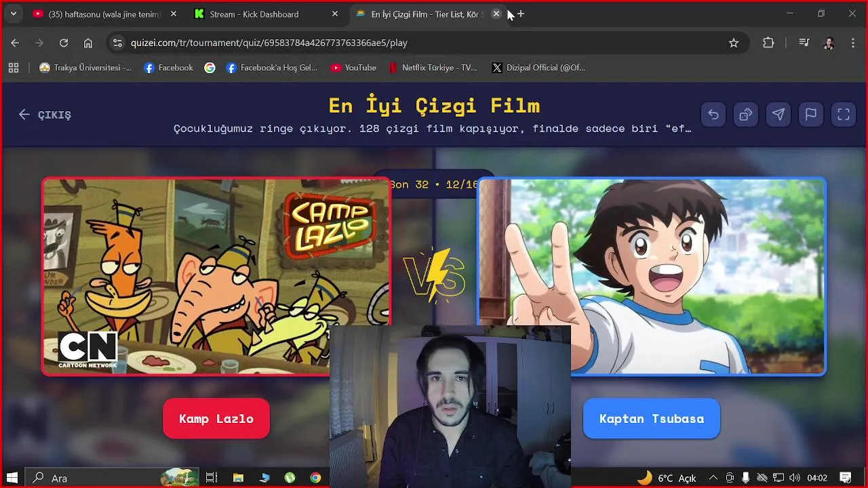Open the notification center icon
The image size is (868, 488).
point(846,478)
